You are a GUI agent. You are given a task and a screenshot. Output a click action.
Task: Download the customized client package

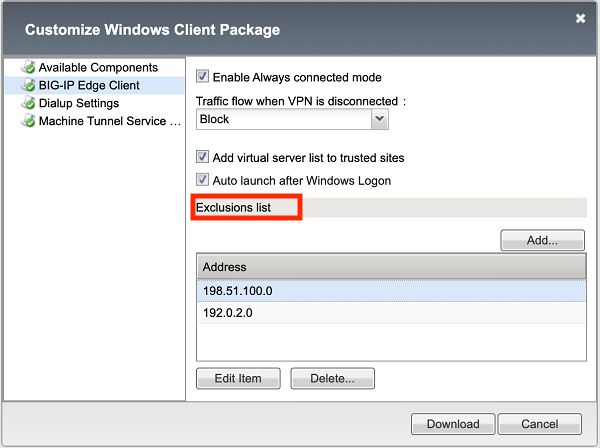(x=453, y=424)
